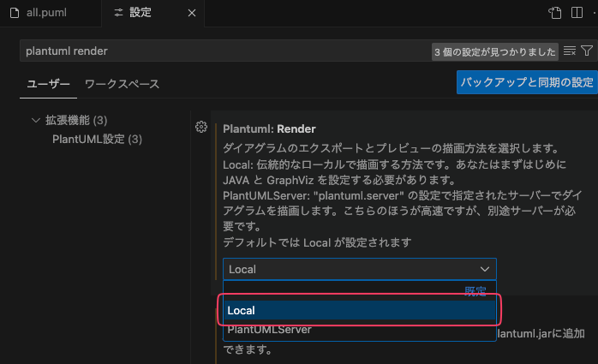598x364 pixels.
Task: Clear the settings search input icon
Action: pyautogui.click(x=570, y=51)
